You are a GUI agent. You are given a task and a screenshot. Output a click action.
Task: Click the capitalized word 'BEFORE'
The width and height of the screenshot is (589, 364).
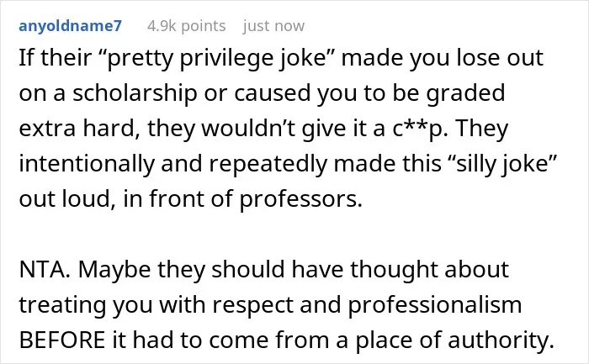tap(62, 340)
